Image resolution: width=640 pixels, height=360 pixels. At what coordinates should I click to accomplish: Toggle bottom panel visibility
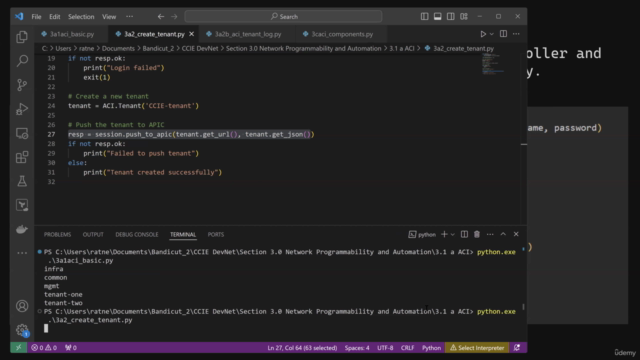coord(438,16)
